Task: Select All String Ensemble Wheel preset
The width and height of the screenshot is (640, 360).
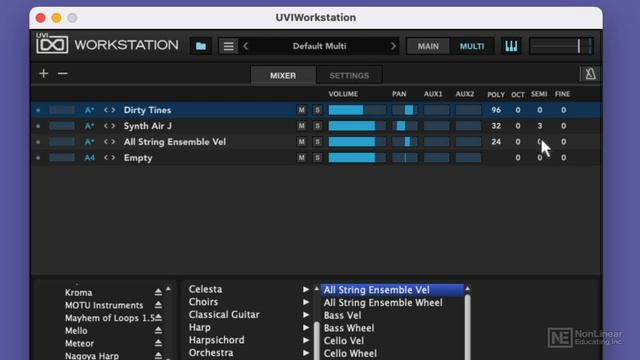Action: point(383,302)
